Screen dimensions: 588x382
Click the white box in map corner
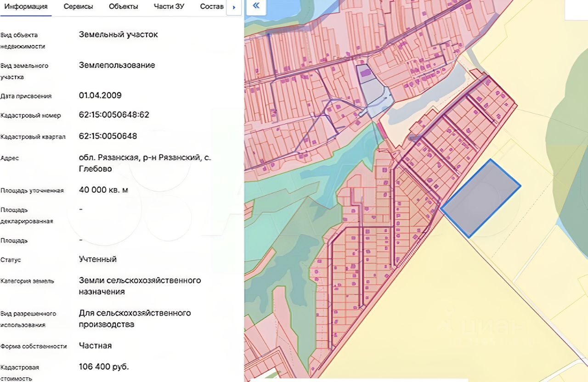[576, 10]
